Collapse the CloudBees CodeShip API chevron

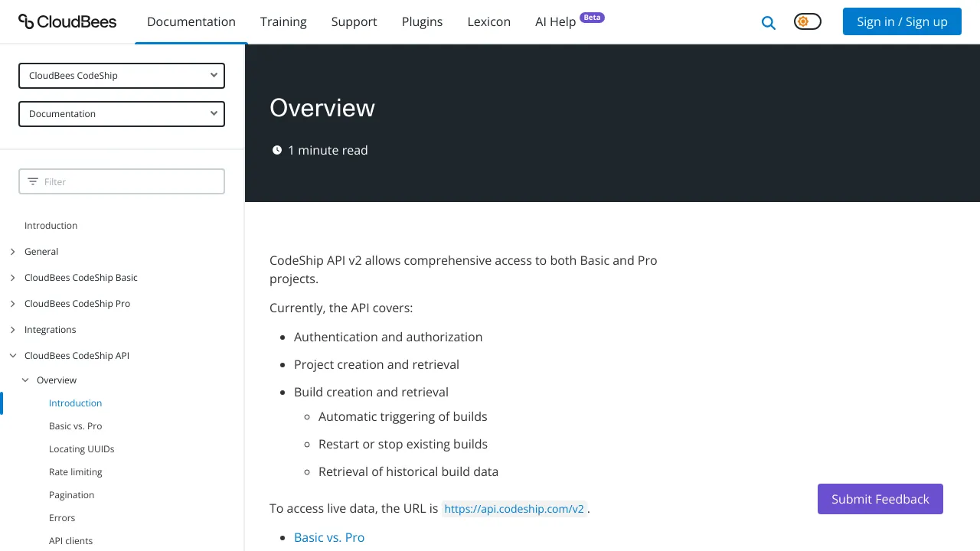pyautogui.click(x=12, y=356)
